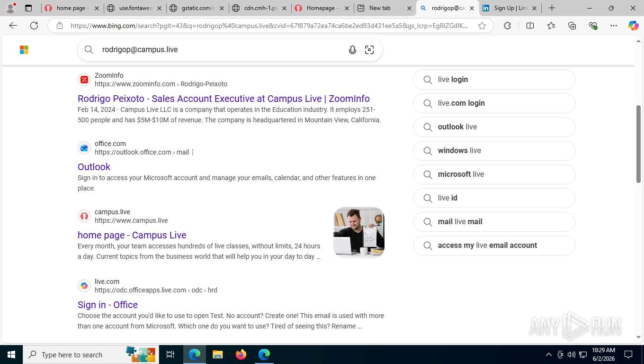Image resolution: width=644 pixels, height=364 pixels.
Task: Open Edge Settings and more menu
Action: tap(614, 26)
